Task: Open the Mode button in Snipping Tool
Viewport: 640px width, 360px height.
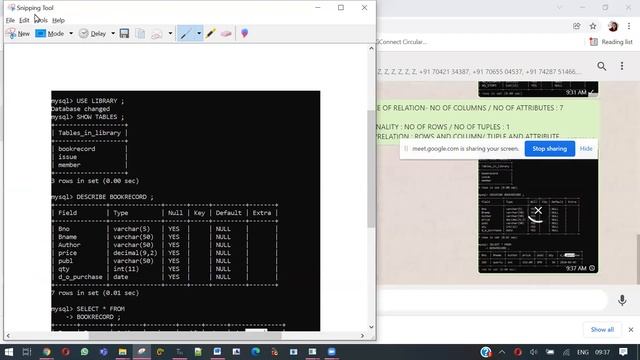Action: click(50, 33)
